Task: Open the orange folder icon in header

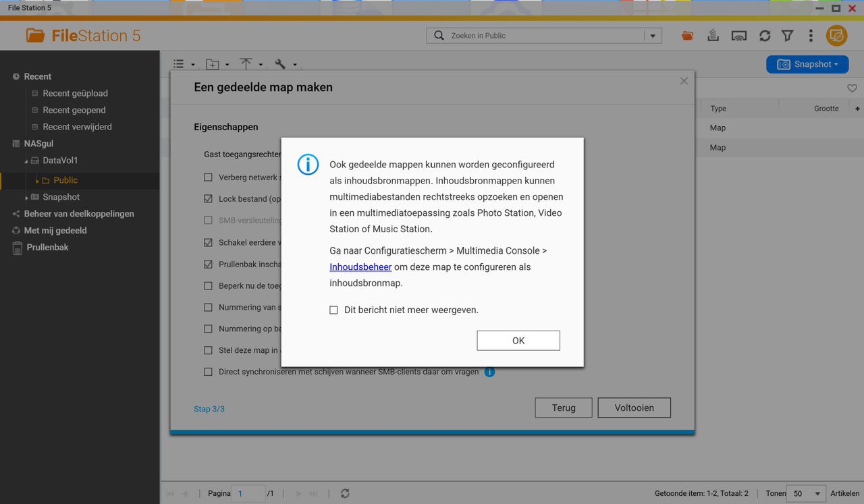Action: 687,36
